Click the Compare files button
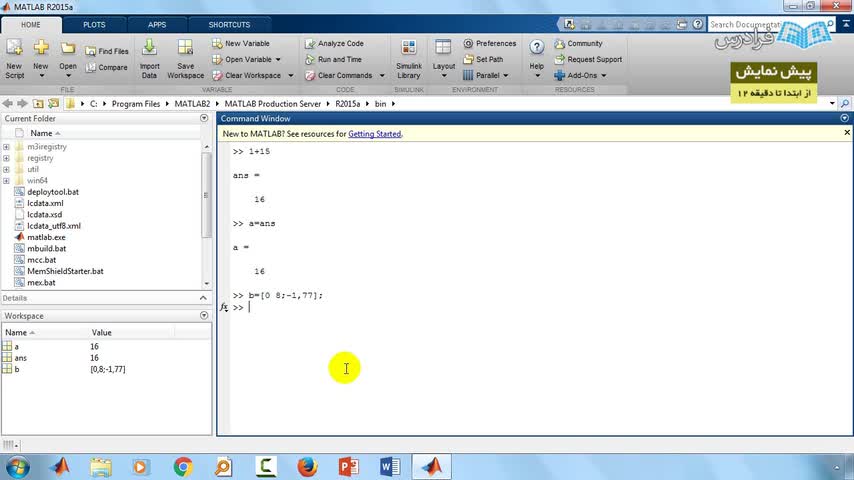The image size is (854, 480). click(106, 68)
